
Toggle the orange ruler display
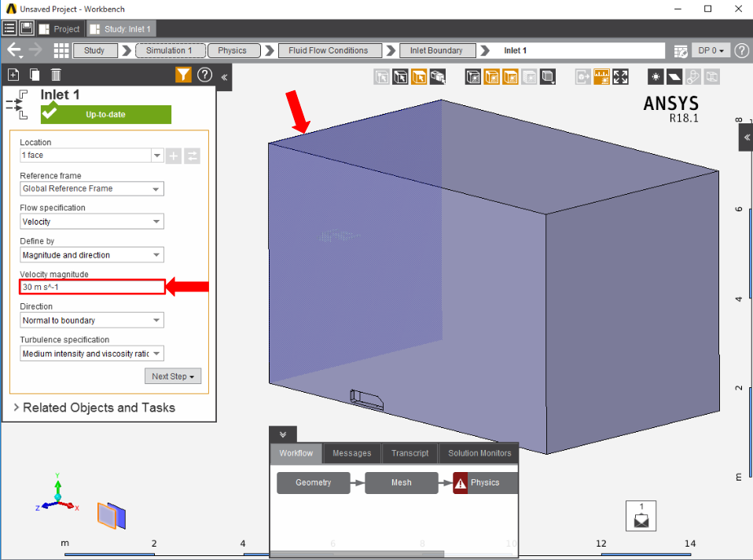pos(602,77)
